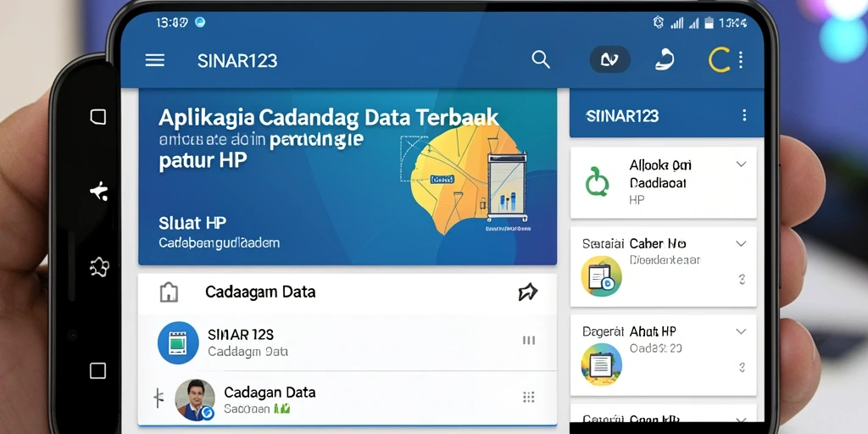The width and height of the screenshot is (868, 434).
Task: Click the green sync icon in Allook card
Action: click(x=598, y=181)
